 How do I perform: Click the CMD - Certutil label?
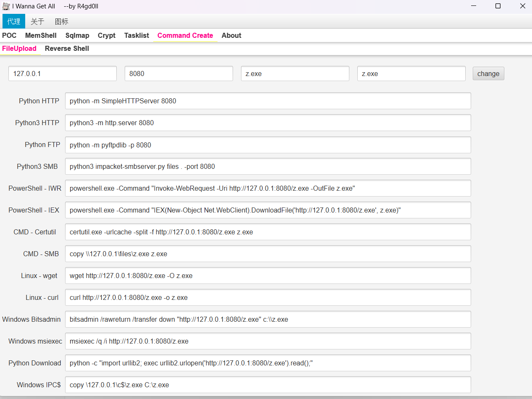click(35, 232)
